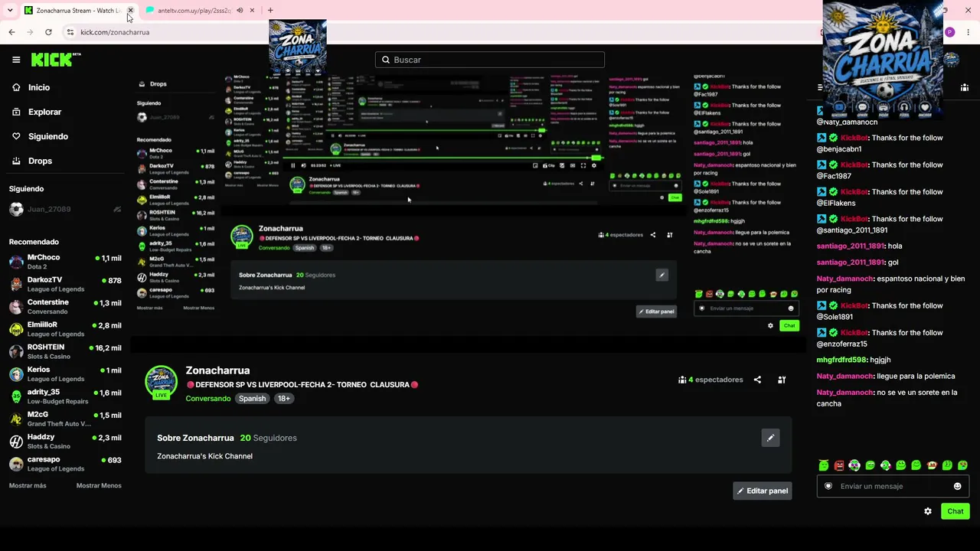The width and height of the screenshot is (980, 551).
Task: Click the chat identity badge icon
Action: coord(828,486)
